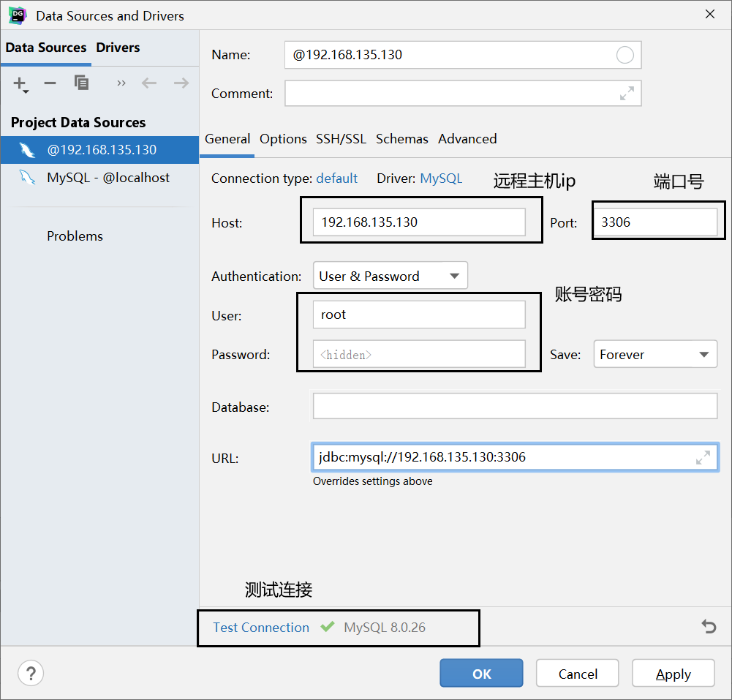Open help with the question mark button

(x=31, y=674)
